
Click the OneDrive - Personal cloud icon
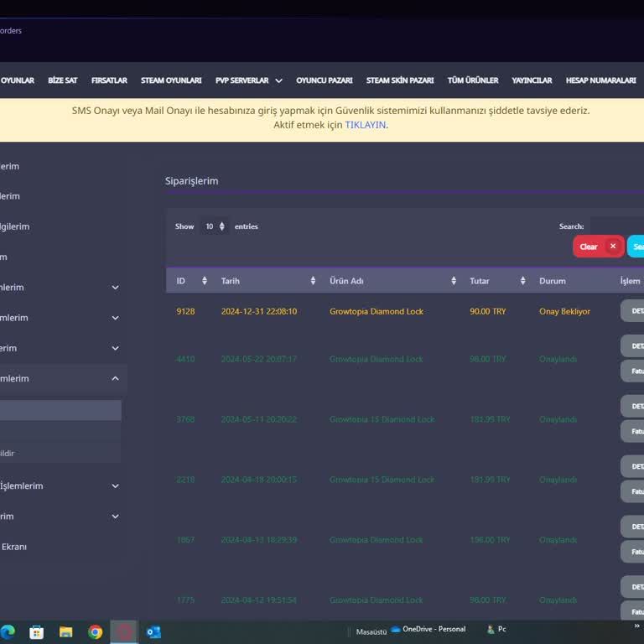click(396, 629)
